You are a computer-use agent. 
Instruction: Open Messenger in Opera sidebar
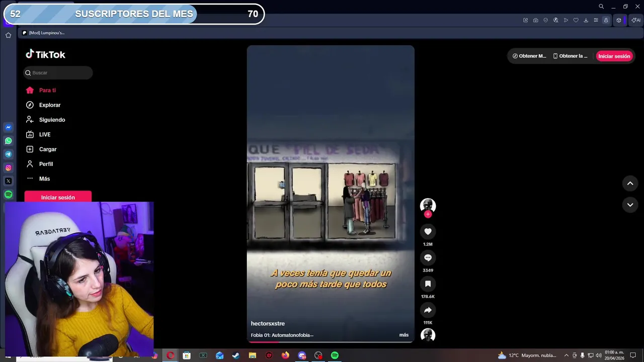8,128
